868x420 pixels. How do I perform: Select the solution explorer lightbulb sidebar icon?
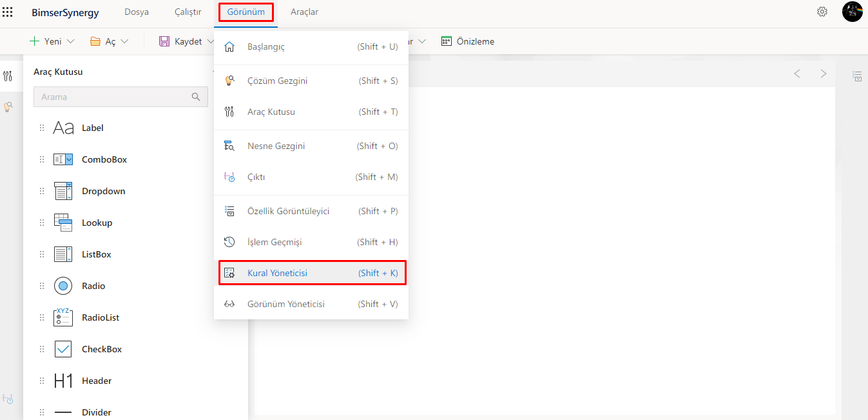[8, 106]
